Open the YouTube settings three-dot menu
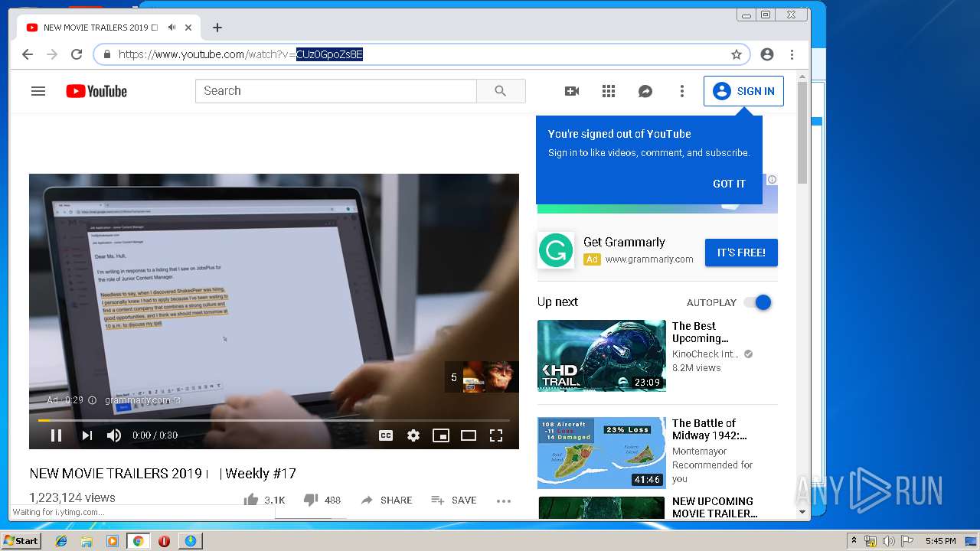This screenshot has width=980, height=551. 682,91
